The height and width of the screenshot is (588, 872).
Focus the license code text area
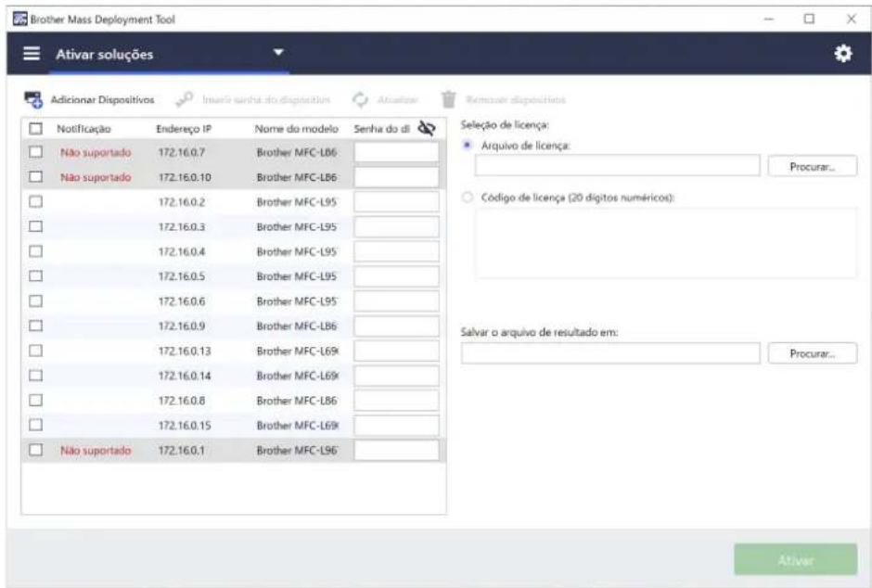(666, 243)
